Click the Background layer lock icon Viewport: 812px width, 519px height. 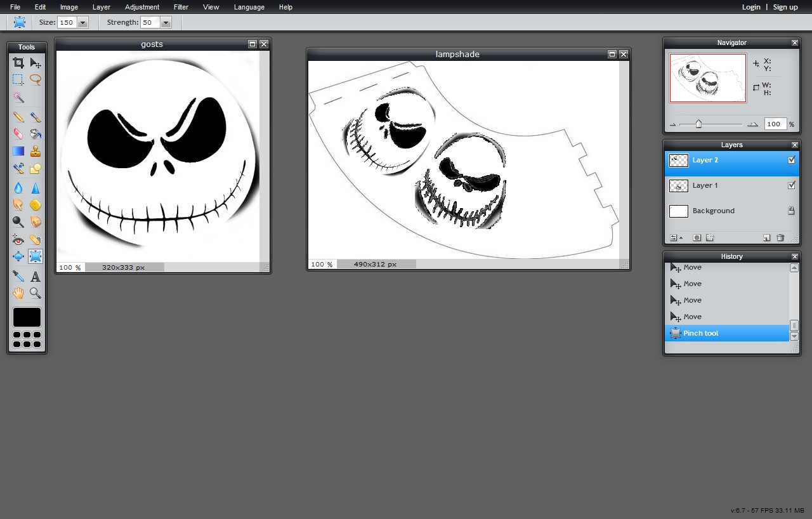click(791, 211)
